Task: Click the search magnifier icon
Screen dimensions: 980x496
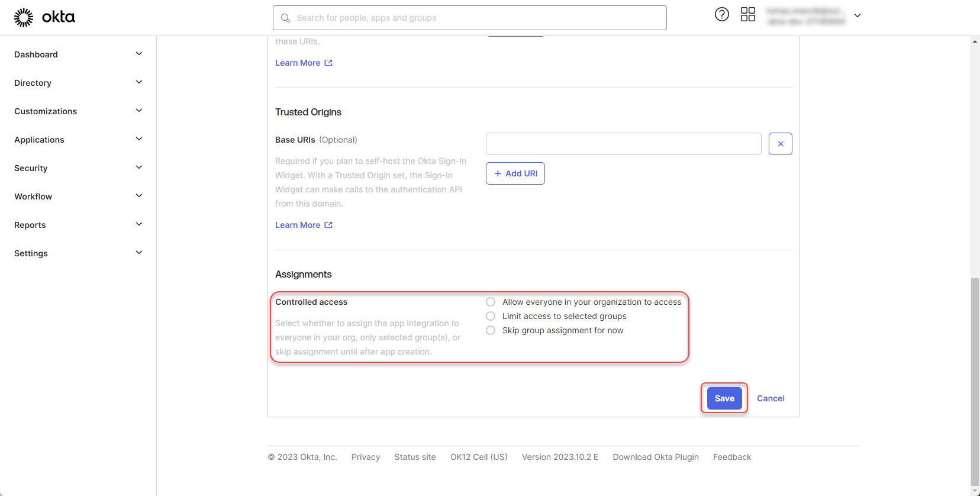Action: tap(285, 18)
